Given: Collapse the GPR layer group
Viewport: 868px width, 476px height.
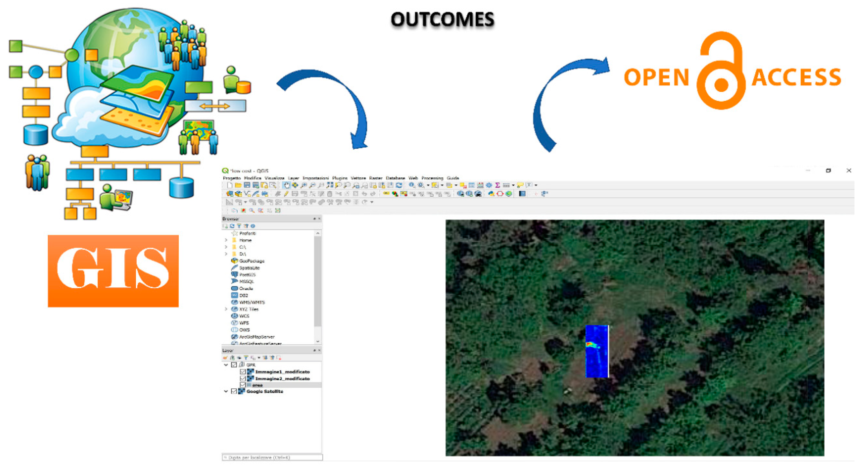Looking at the screenshot, I should pyautogui.click(x=226, y=365).
